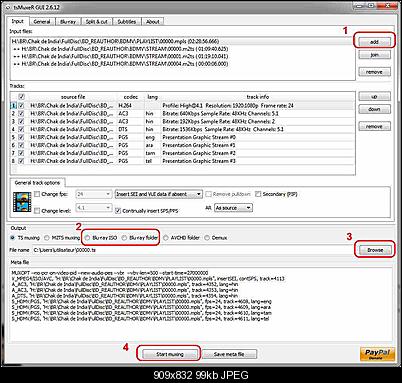Click the codec column header

coord(131,97)
